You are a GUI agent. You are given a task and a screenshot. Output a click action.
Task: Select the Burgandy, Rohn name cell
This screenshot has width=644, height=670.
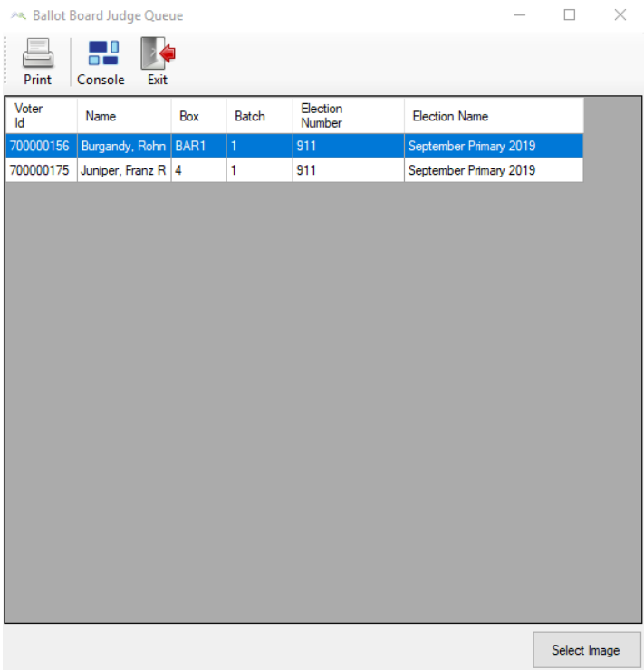pos(124,146)
